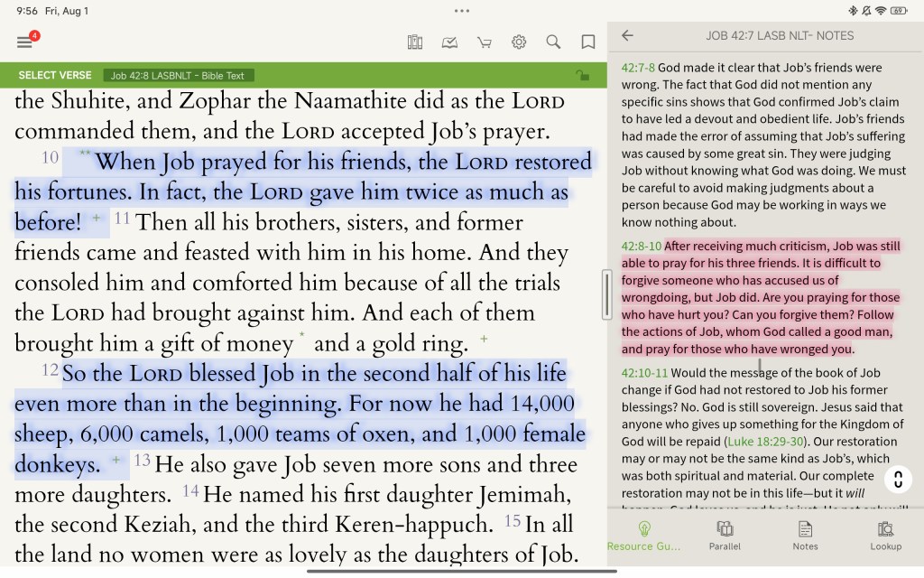Open the settings gear
Viewport: 924px width, 578px height.
pos(519,42)
